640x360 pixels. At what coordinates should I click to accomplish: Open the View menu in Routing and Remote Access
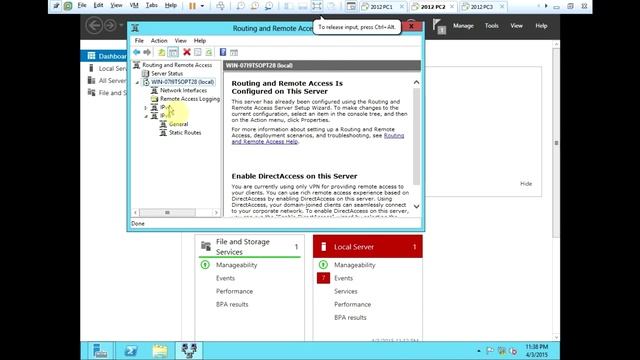[x=180, y=41]
